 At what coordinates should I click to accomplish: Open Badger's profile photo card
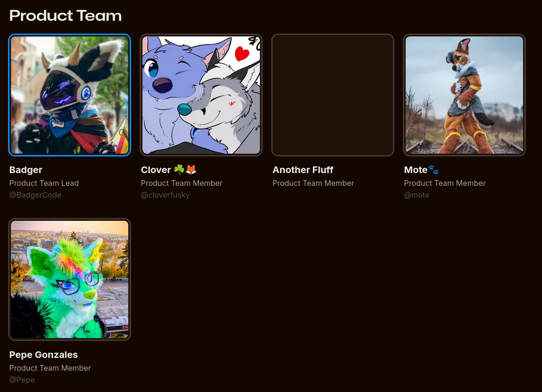click(x=70, y=95)
